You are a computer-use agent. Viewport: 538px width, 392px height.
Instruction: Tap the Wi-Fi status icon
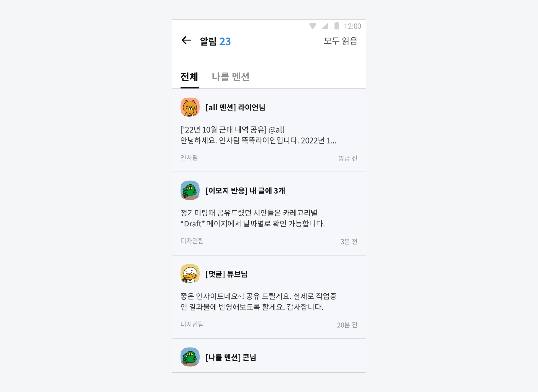(312, 26)
